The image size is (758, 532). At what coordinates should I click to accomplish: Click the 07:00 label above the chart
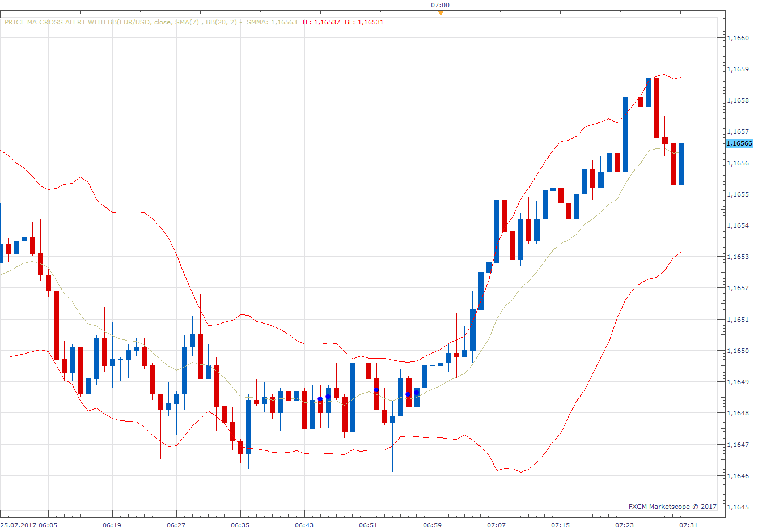click(x=441, y=5)
